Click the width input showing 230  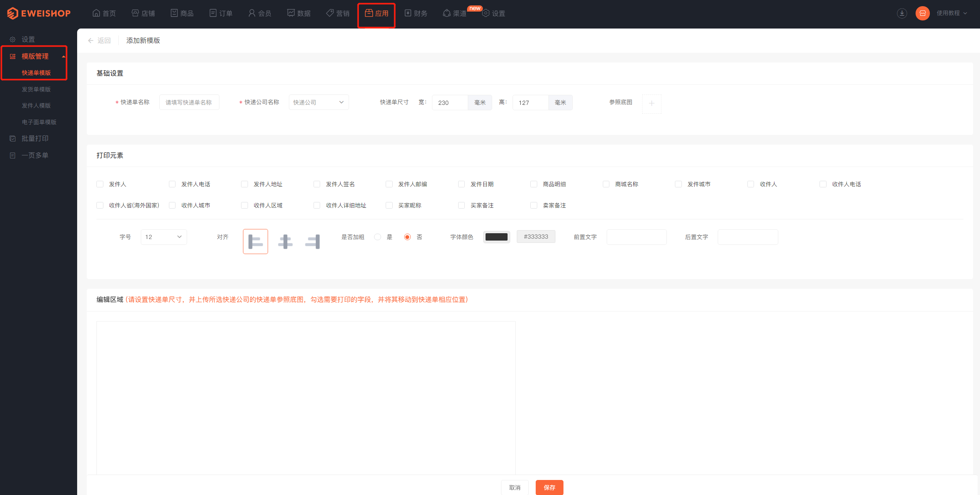[x=450, y=103]
